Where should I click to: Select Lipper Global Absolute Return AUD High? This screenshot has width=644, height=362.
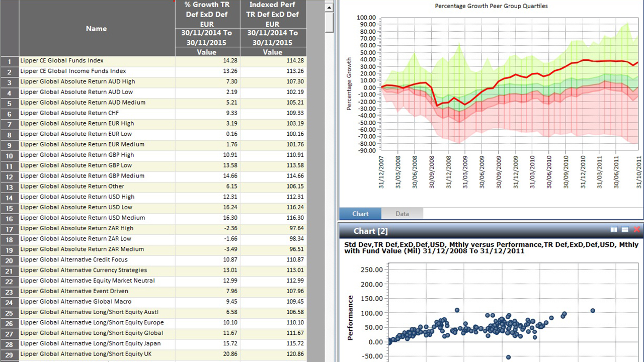point(77,81)
